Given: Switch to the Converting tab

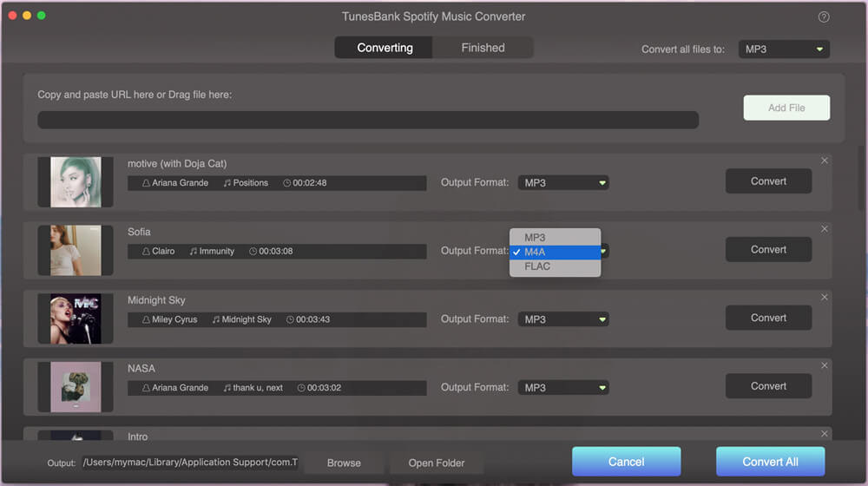Looking at the screenshot, I should pos(385,48).
